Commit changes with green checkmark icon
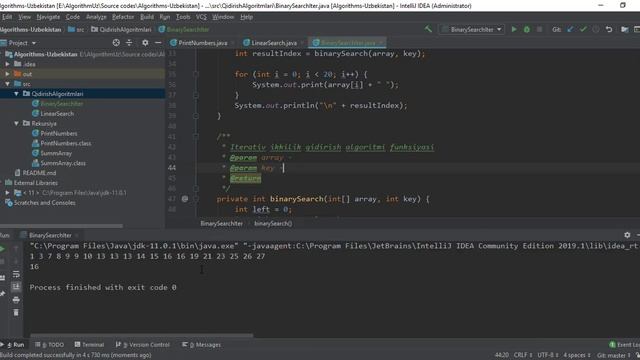 (x=583, y=29)
